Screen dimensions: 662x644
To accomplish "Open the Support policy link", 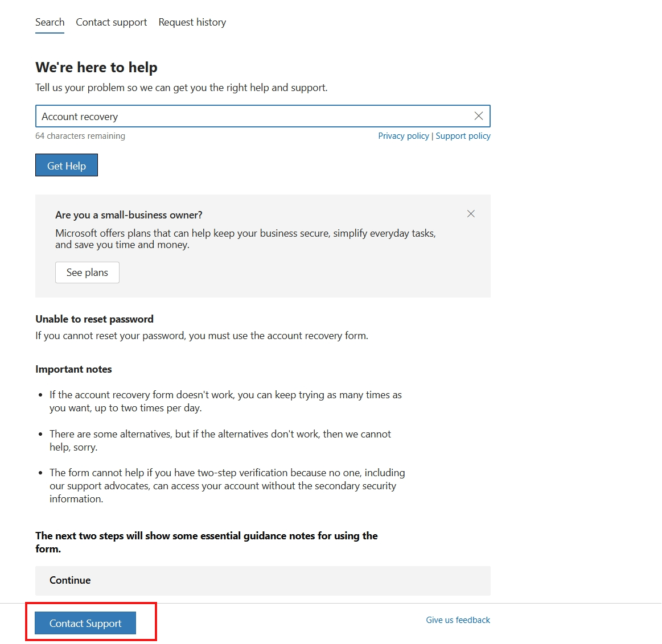I will (463, 136).
